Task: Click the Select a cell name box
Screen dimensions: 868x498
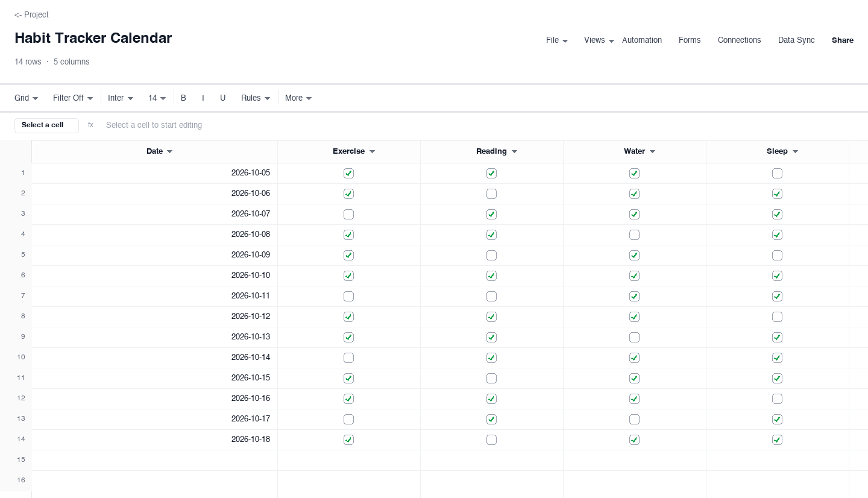Action: point(46,125)
